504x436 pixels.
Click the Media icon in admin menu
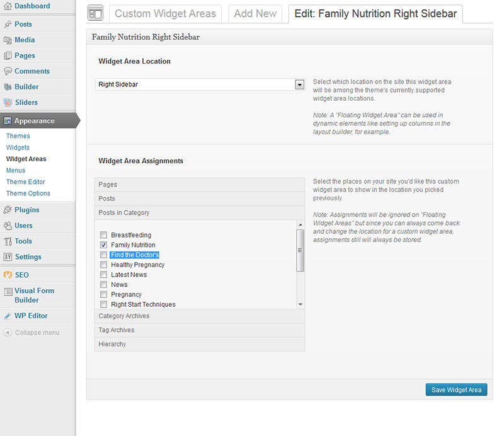[8, 40]
